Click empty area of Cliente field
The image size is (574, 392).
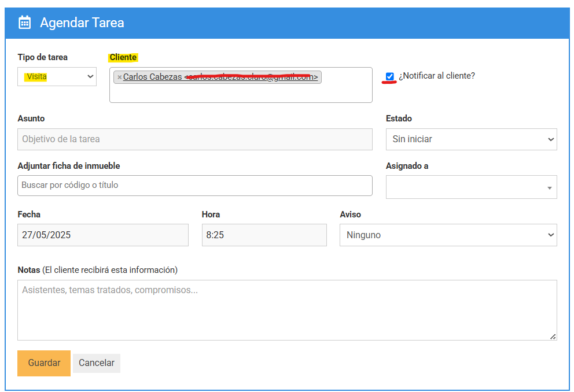tap(241, 93)
